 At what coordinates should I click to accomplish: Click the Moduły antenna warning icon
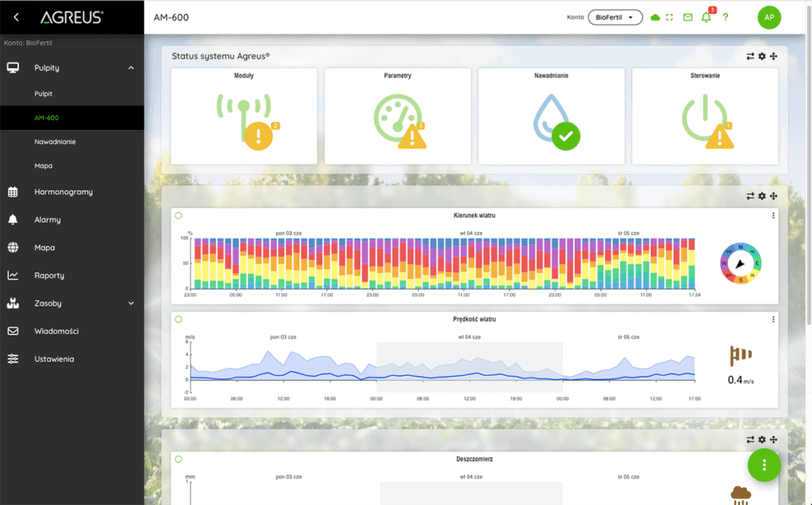coord(248,122)
